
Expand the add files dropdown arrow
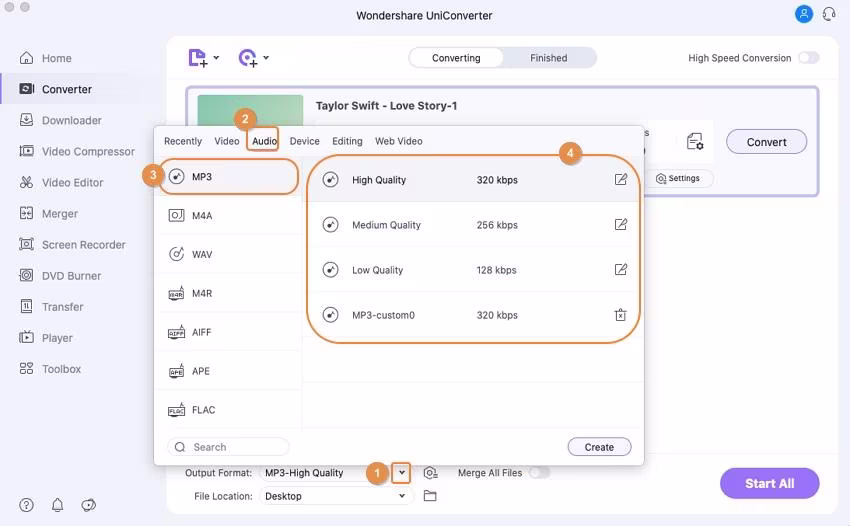(x=216, y=57)
